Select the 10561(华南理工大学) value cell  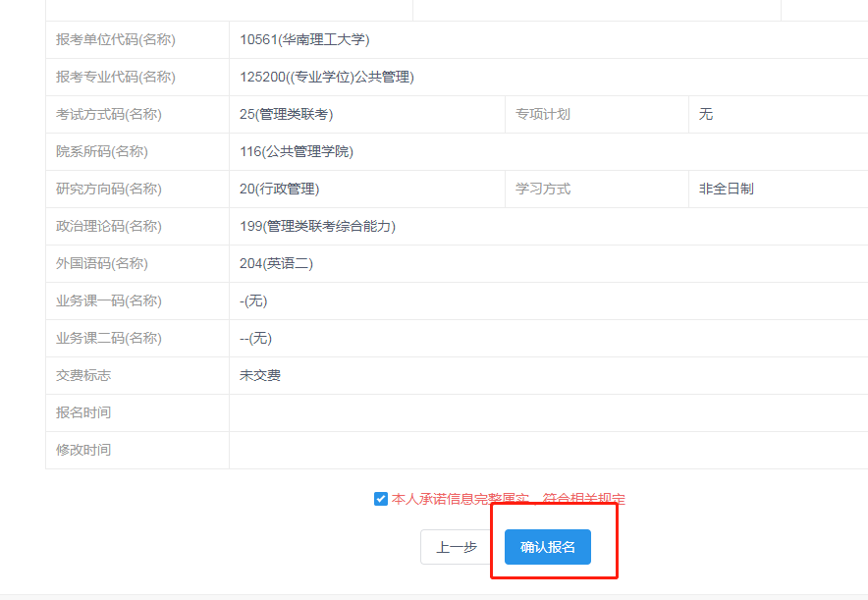tap(304, 40)
